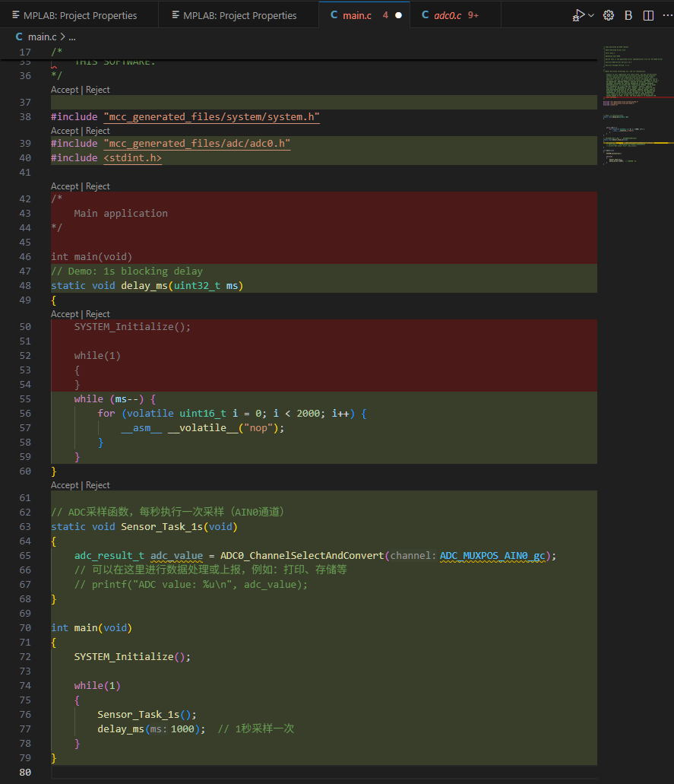
Task: Accept the change above line 37
Action: click(x=65, y=90)
